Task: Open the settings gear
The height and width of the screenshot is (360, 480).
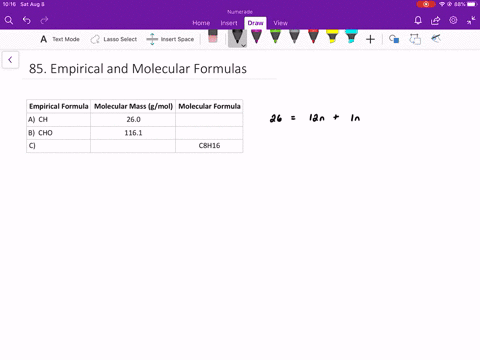Action: [x=453, y=20]
